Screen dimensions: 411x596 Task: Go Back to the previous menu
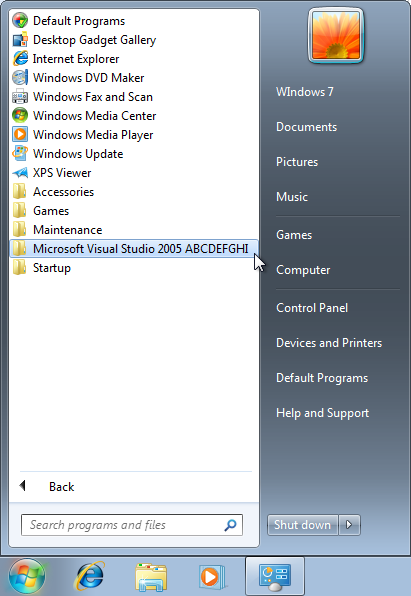tap(46, 487)
